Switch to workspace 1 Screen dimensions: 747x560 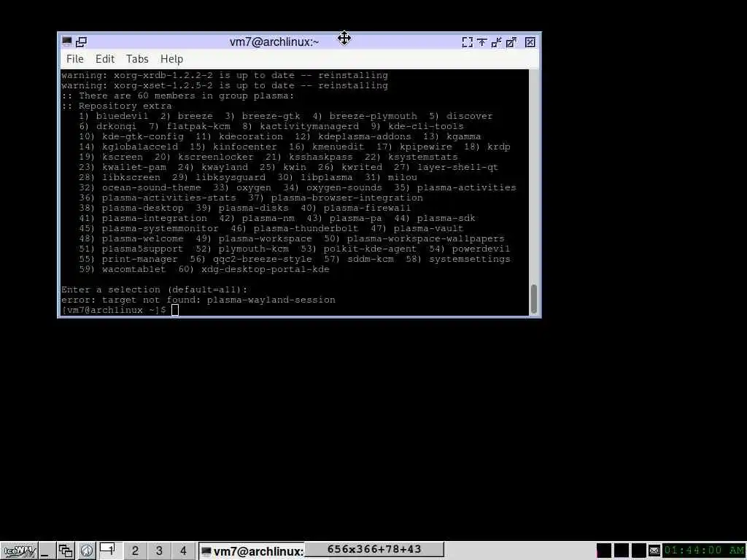point(109,551)
